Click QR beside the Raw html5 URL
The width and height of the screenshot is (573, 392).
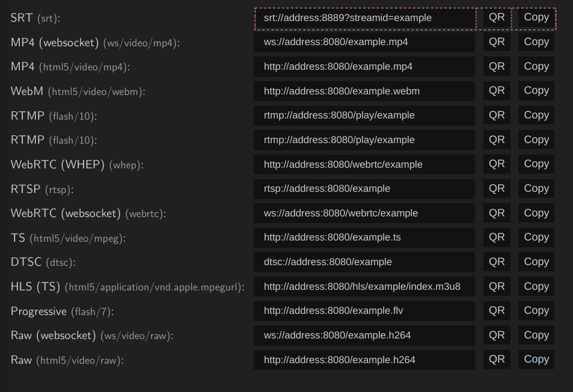point(496,359)
